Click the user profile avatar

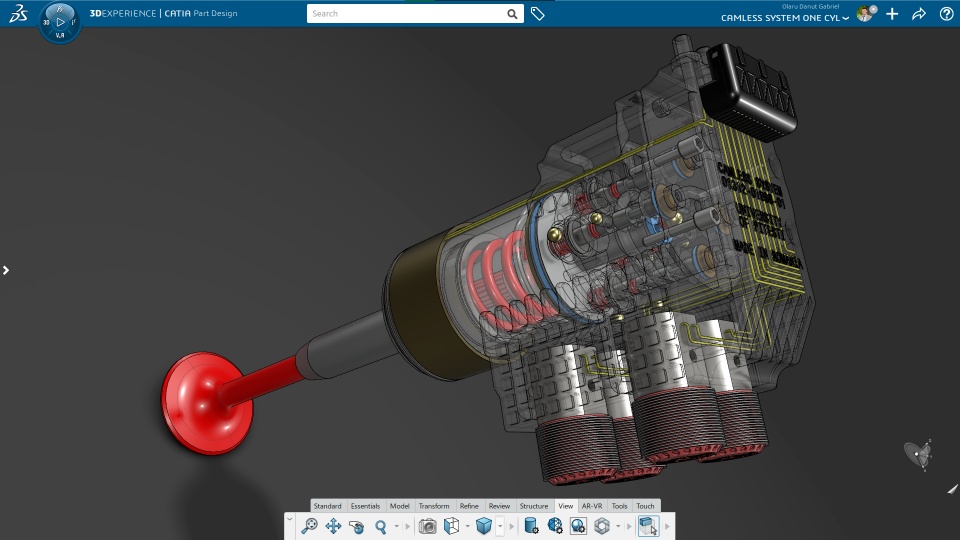[x=864, y=14]
